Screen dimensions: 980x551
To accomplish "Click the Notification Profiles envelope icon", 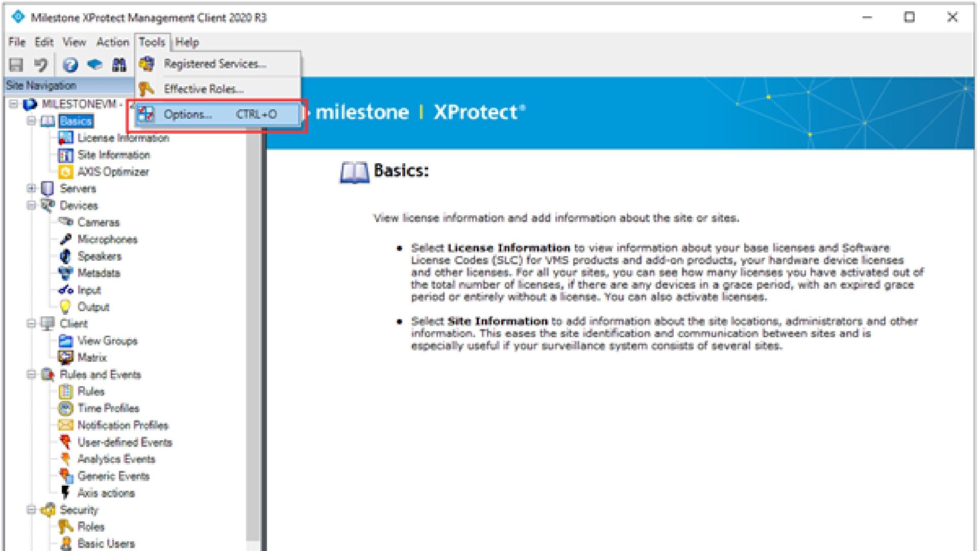I will pyautogui.click(x=65, y=425).
